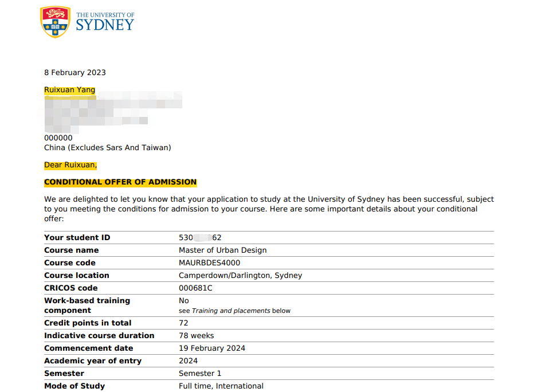Click the date 8 February 2023
The width and height of the screenshot is (537, 392).
(x=75, y=73)
